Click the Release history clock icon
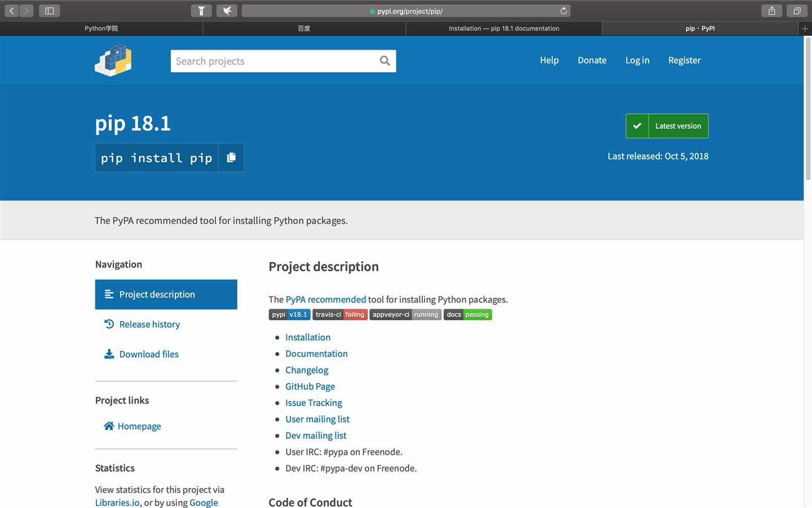812x508 pixels. [109, 324]
